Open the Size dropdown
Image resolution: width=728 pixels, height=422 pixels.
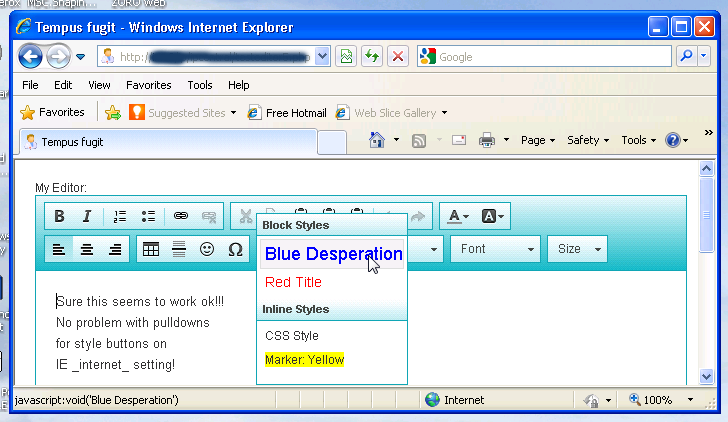[581, 249]
